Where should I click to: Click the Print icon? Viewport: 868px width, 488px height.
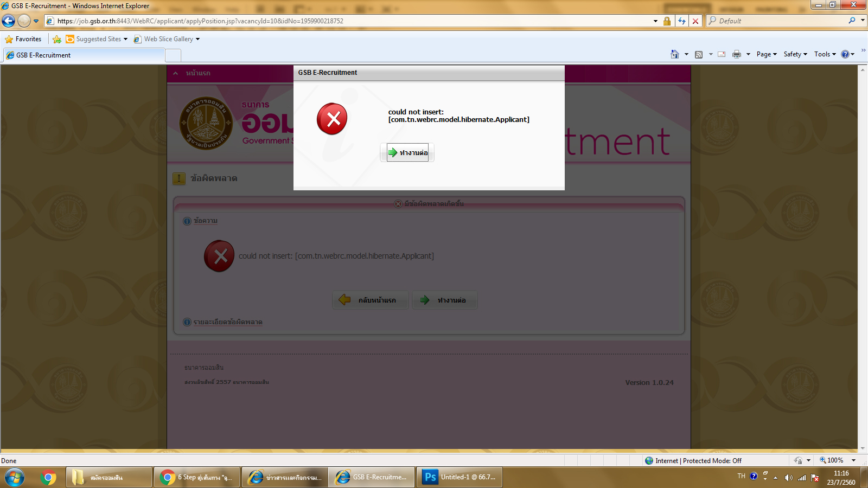coord(736,54)
